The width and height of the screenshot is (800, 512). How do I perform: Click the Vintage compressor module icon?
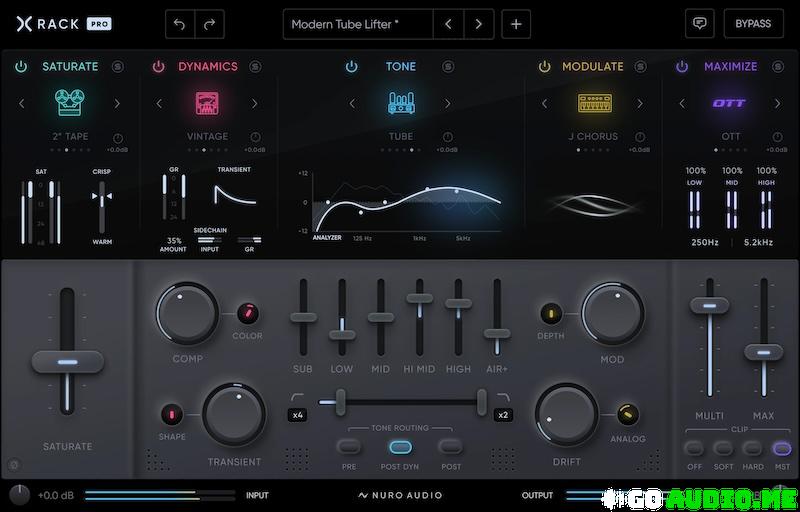click(207, 103)
